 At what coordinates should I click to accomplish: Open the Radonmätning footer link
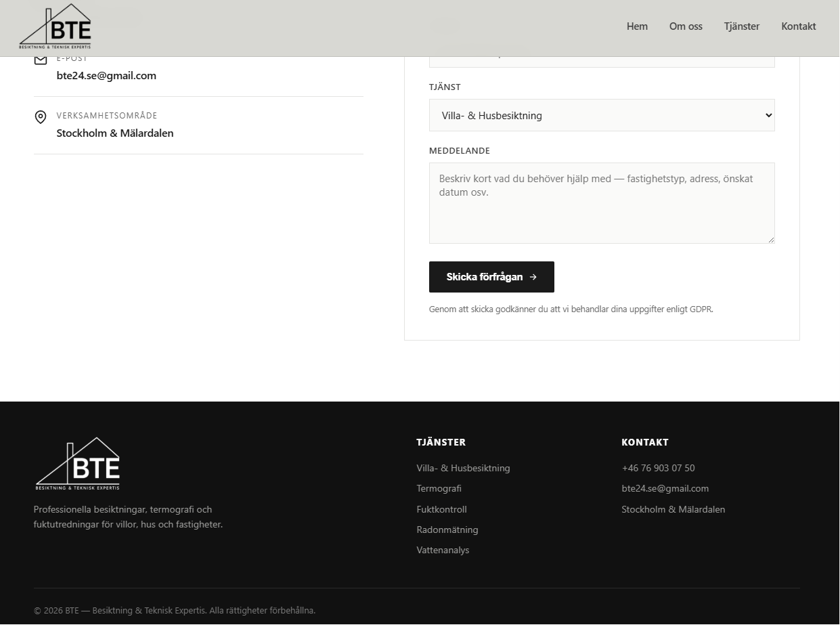click(447, 530)
